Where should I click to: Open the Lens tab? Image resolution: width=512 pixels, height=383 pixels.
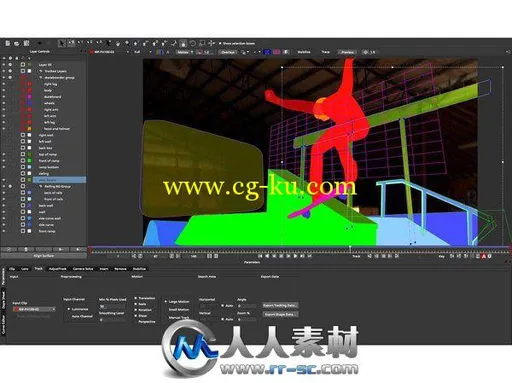[x=25, y=269]
